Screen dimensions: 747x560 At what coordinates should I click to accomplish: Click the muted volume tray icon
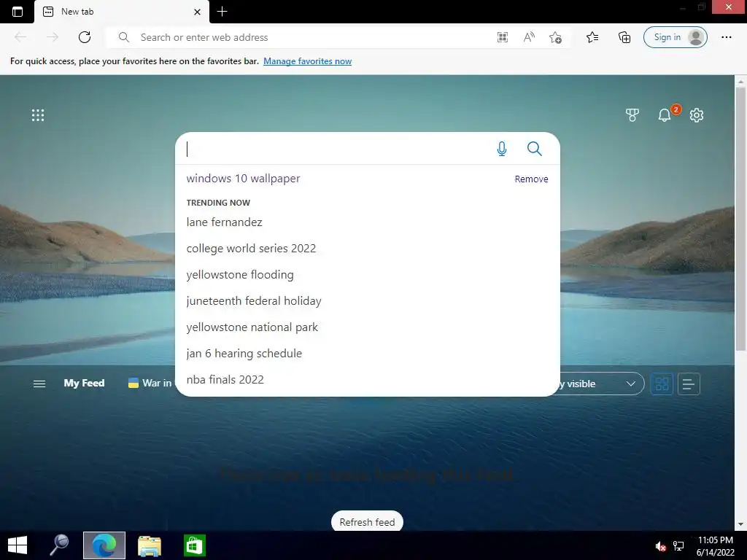[660, 546]
